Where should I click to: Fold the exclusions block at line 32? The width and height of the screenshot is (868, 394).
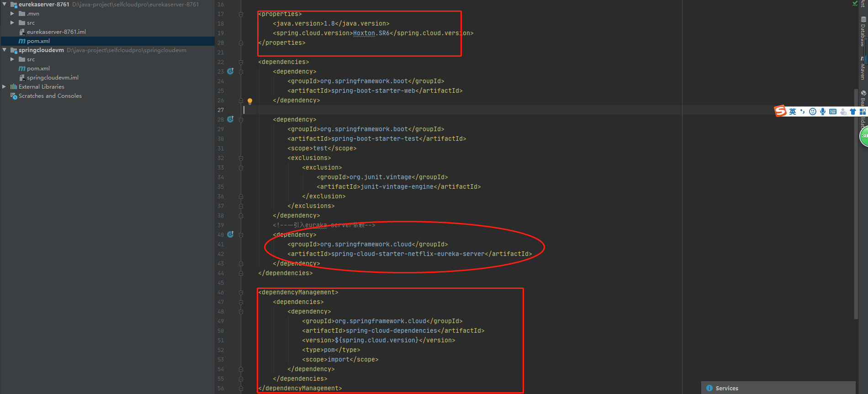point(241,158)
